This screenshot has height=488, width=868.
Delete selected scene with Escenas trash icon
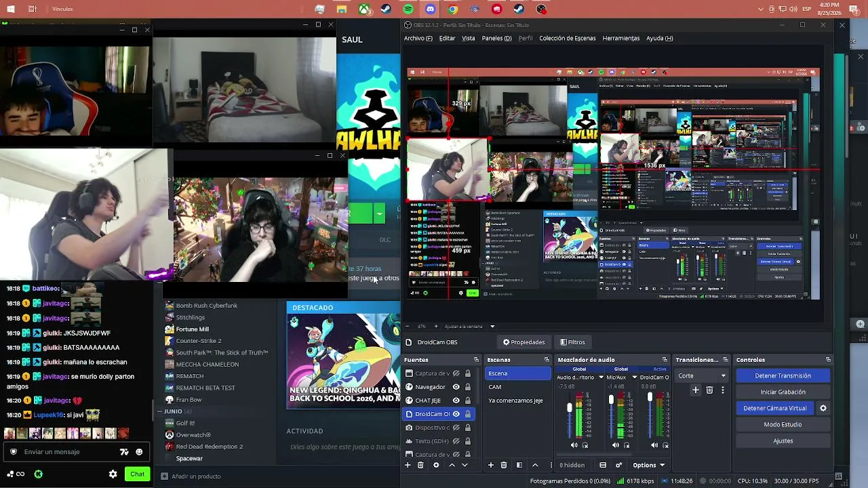504,465
